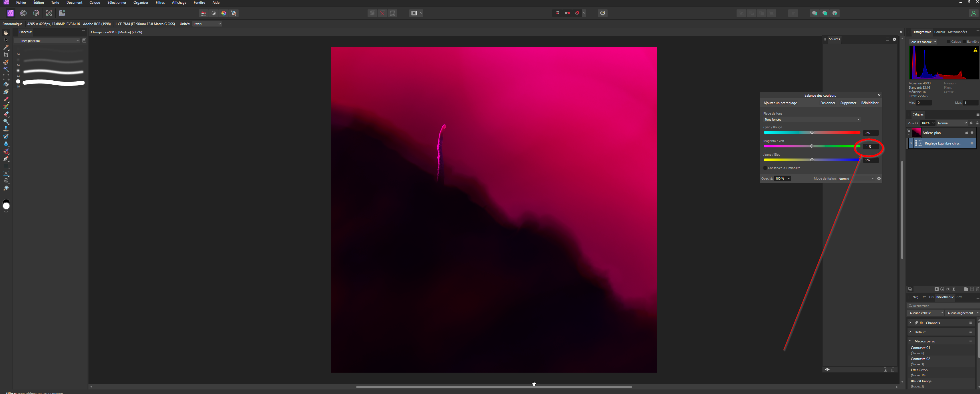Switch to Tone Mapping Persona
980x394 pixels.
click(x=49, y=13)
